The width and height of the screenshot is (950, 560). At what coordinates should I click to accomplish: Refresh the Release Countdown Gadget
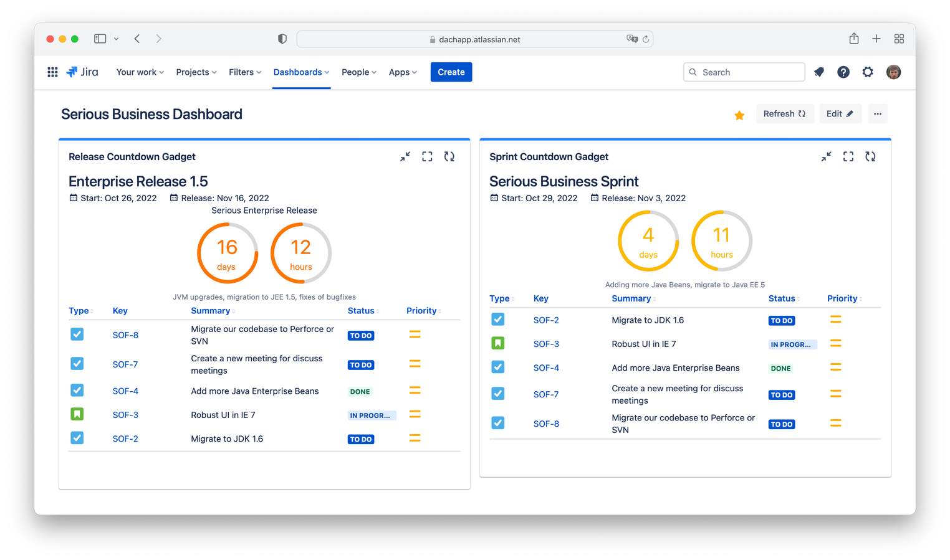click(x=449, y=157)
